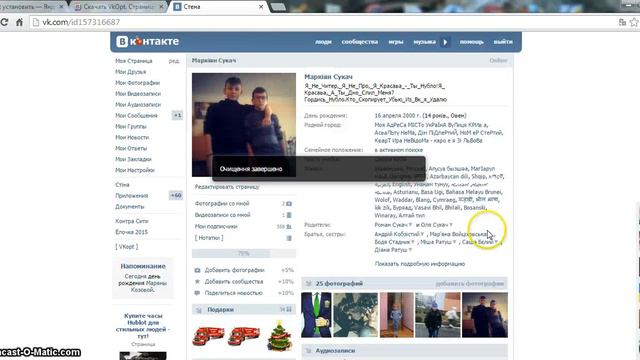Click camera icon beside Фотографии со мной
Viewport: 640px width, 360px height.
289,203
